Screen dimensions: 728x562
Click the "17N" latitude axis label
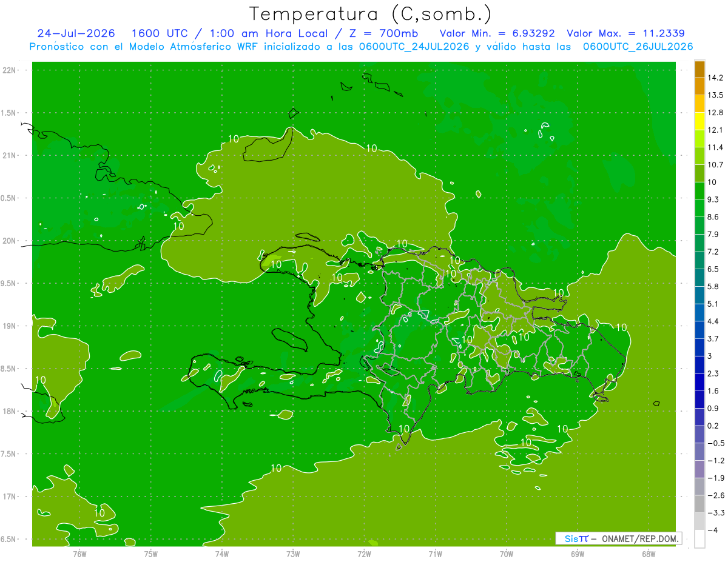[10, 497]
